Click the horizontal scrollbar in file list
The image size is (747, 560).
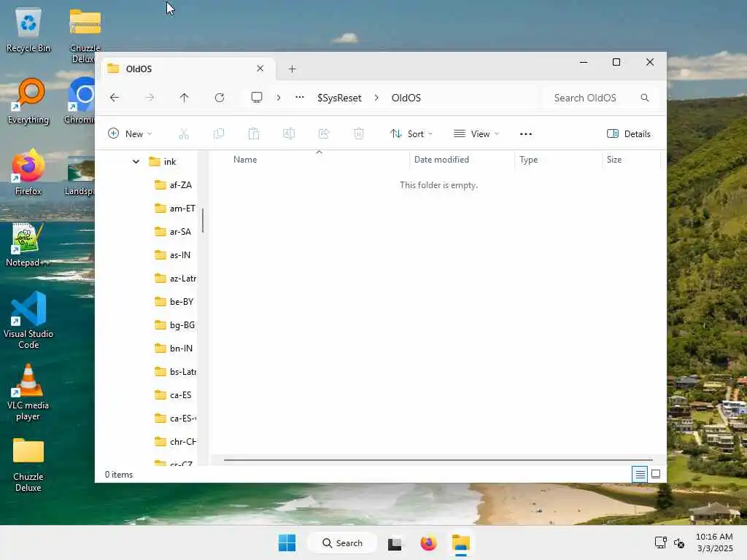(x=438, y=460)
